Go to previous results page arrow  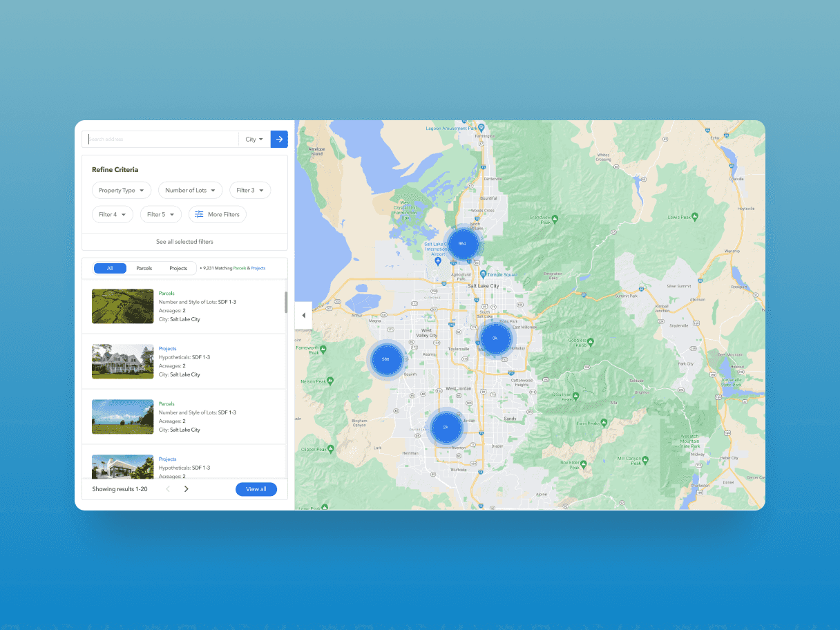tap(167, 489)
